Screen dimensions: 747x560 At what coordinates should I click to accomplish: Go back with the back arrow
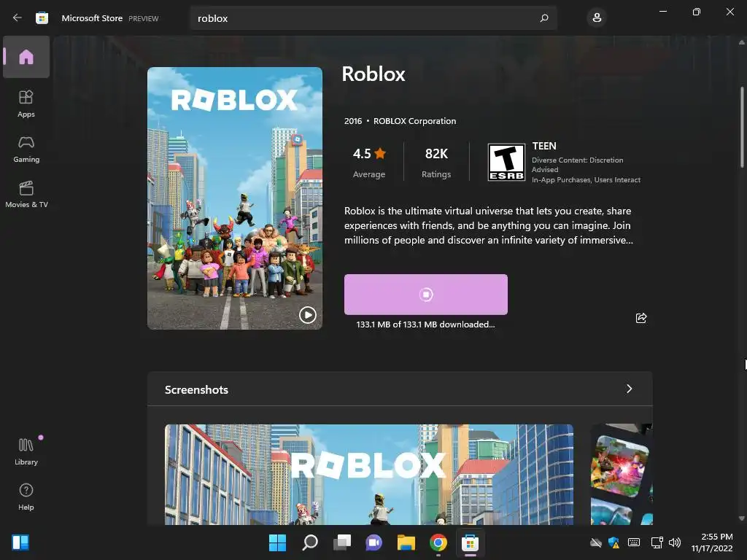coord(18,17)
